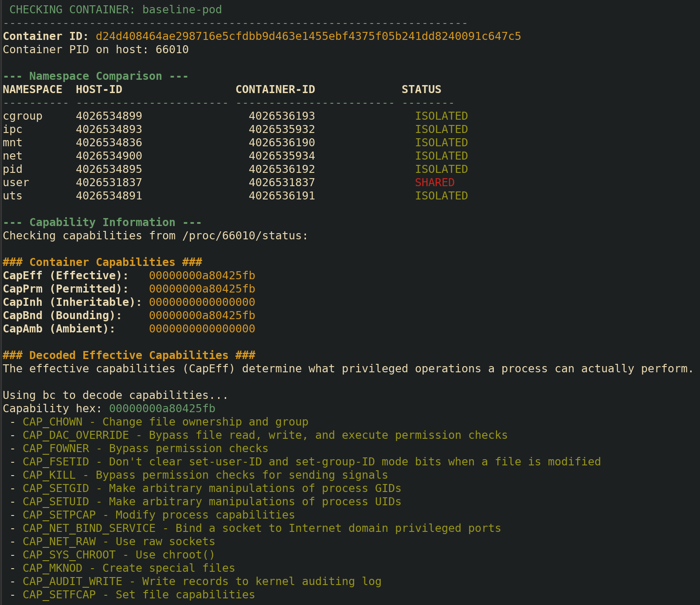Click the CAP_DAC_OVERRIDE capability entry

pos(76,435)
